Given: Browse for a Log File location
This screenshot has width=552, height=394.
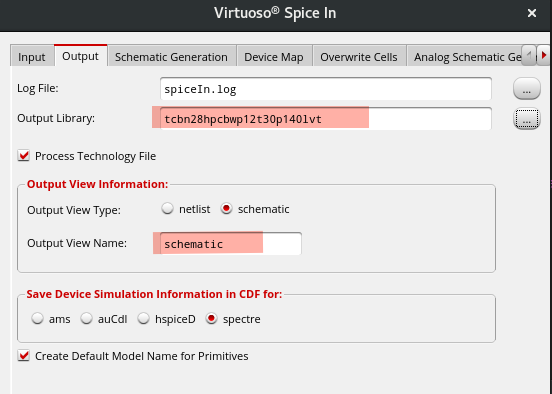Looking at the screenshot, I should point(527,88).
